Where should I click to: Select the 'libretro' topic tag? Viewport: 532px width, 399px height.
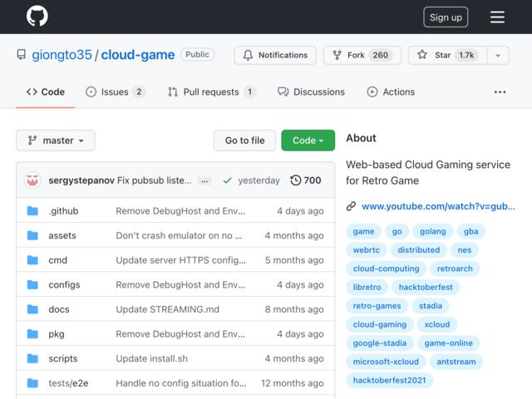point(367,288)
